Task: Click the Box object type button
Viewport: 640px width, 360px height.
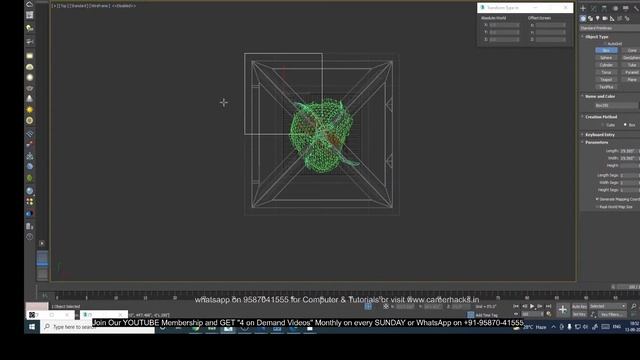Action: pos(606,50)
